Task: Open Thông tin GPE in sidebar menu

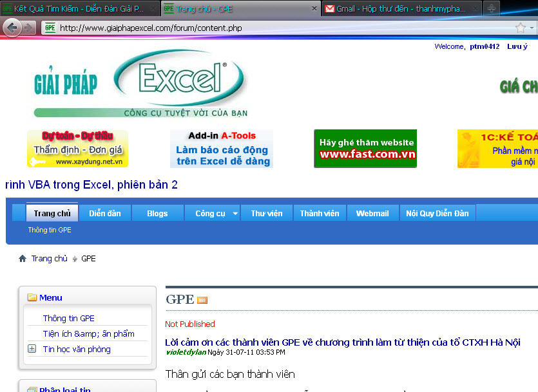Action: [69, 319]
